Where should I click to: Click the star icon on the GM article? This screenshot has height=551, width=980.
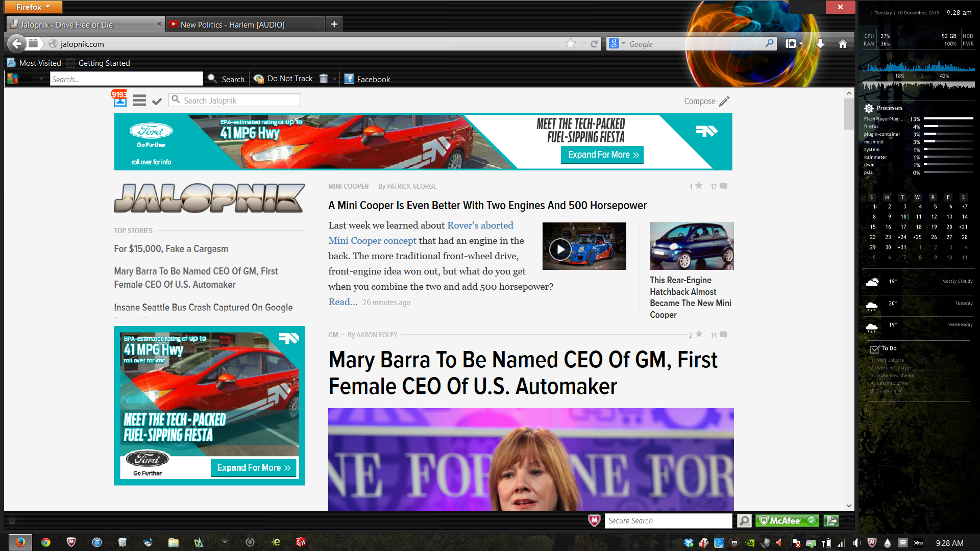[x=699, y=334]
